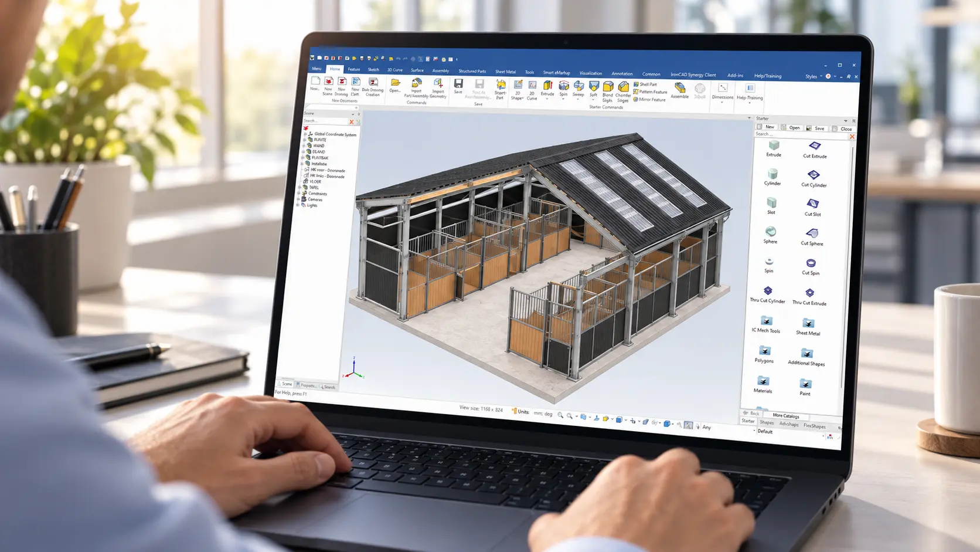Select Cut Slot shape in catalog

click(812, 208)
